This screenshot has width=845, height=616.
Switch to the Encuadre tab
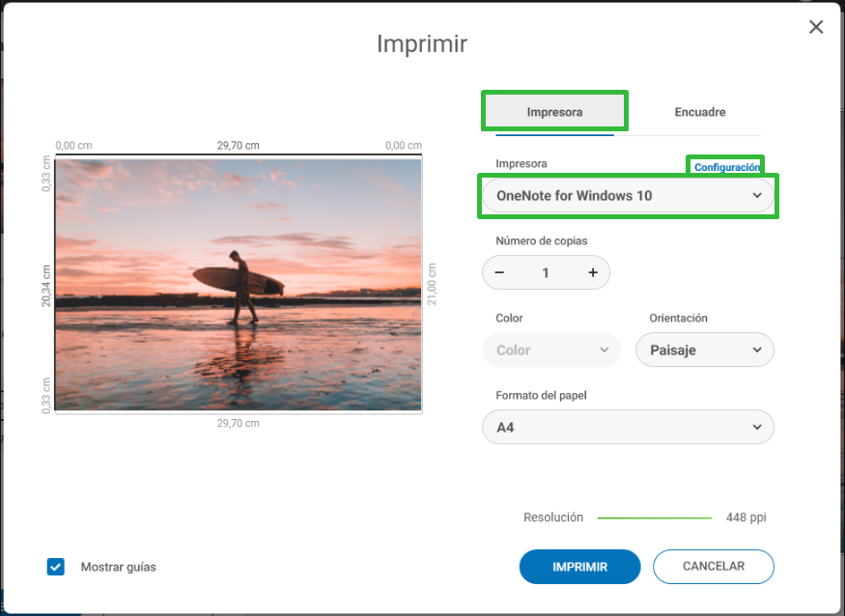[699, 112]
